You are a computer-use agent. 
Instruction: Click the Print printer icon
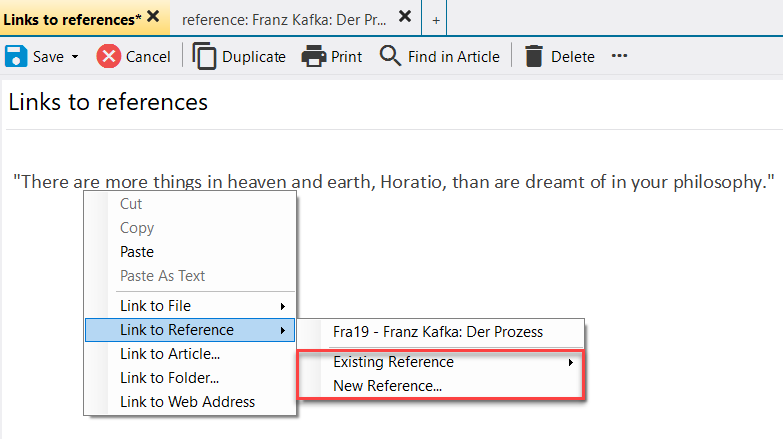314,56
